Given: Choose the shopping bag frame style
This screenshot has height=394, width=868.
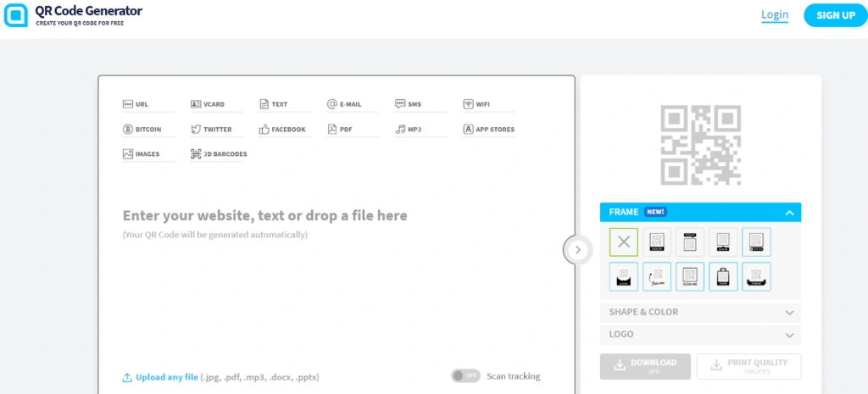Looking at the screenshot, I should coord(723,276).
